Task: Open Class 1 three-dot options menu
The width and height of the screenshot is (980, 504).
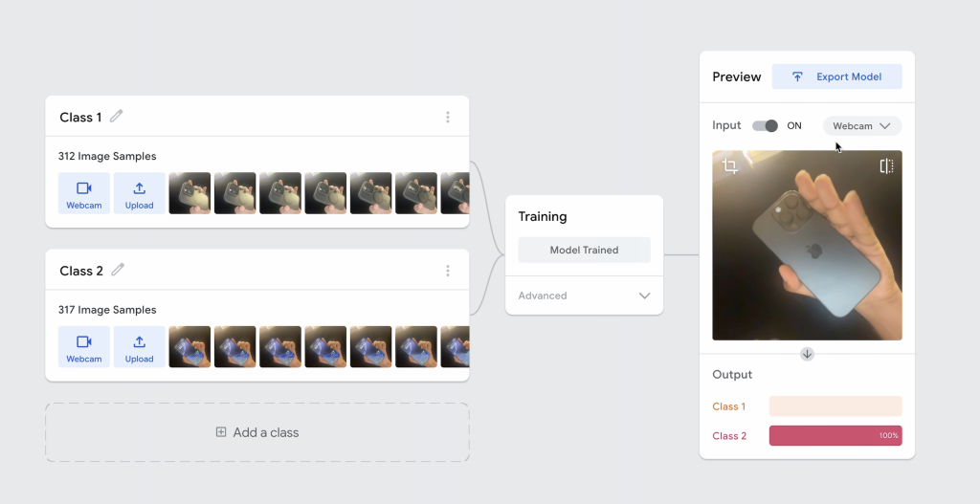Action: pos(448,117)
